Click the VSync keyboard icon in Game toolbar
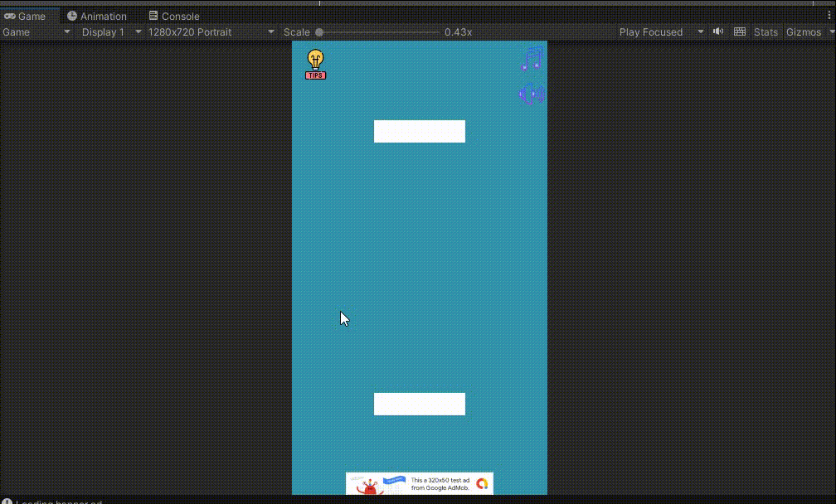This screenshot has width=836, height=504. [x=739, y=31]
